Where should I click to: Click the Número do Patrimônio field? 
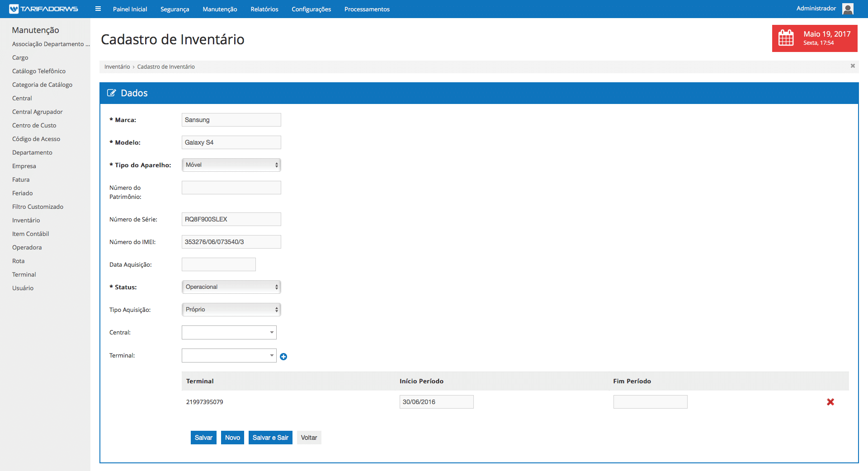pyautogui.click(x=231, y=188)
